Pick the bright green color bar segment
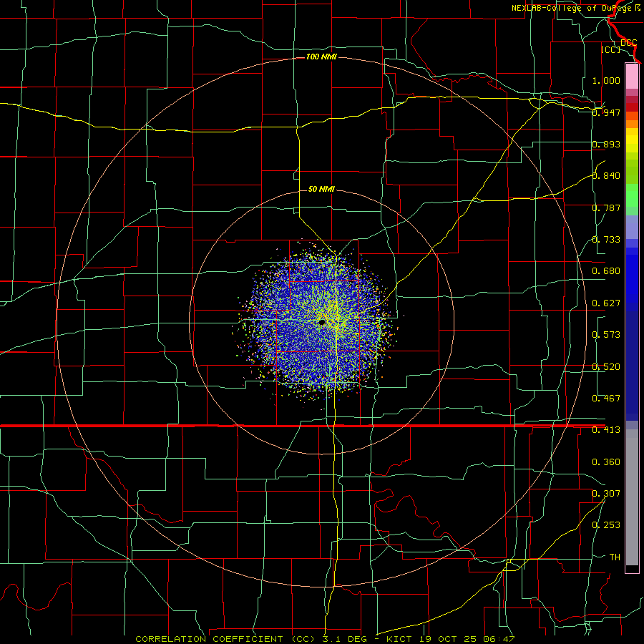This screenshot has height=644, width=644. [632, 195]
